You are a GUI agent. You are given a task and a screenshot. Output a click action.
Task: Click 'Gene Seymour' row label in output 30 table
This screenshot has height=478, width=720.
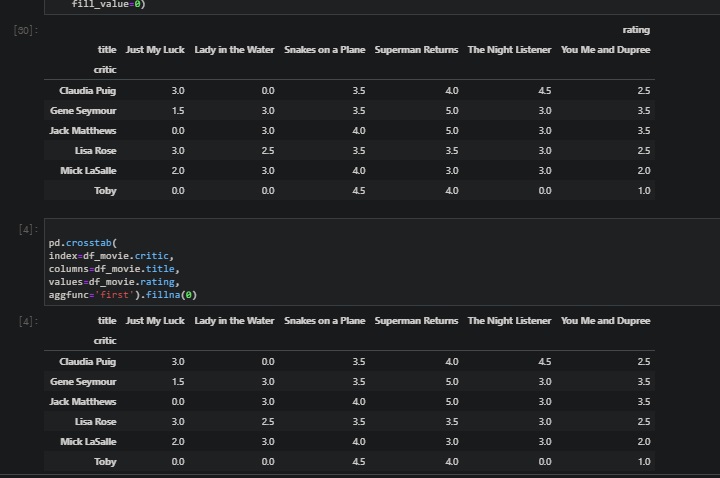83,111
